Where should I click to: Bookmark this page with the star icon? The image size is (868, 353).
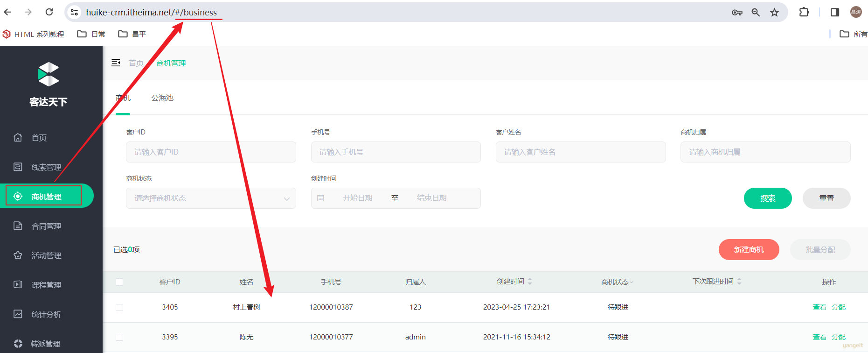775,13
